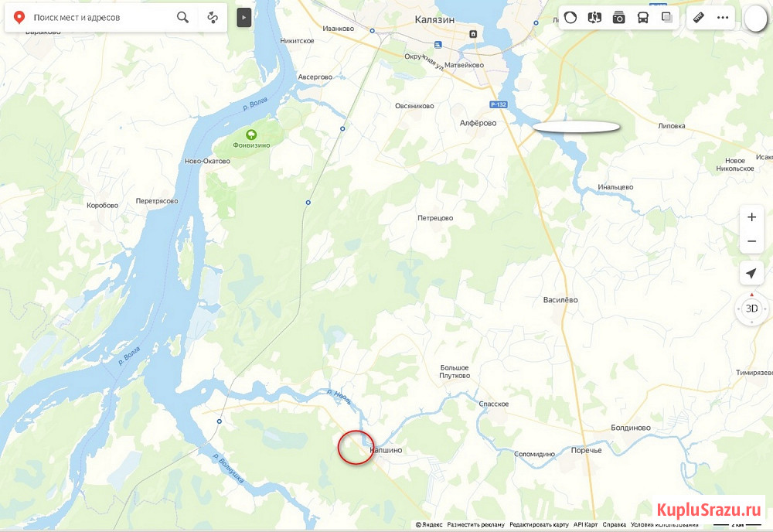Open the map layers switcher
Screen dimensions: 773x532
click(x=667, y=18)
